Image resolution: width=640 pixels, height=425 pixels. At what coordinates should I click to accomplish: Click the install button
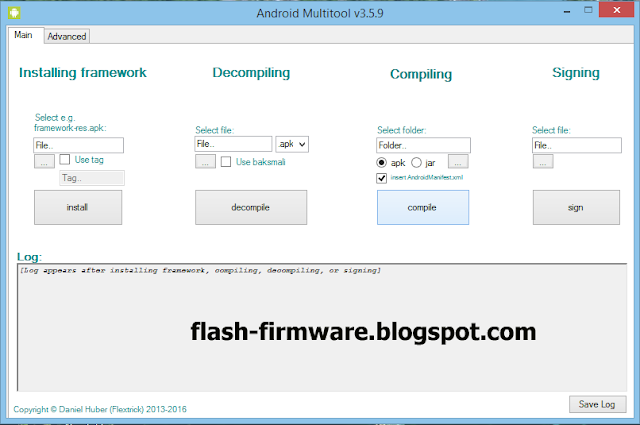click(x=78, y=207)
